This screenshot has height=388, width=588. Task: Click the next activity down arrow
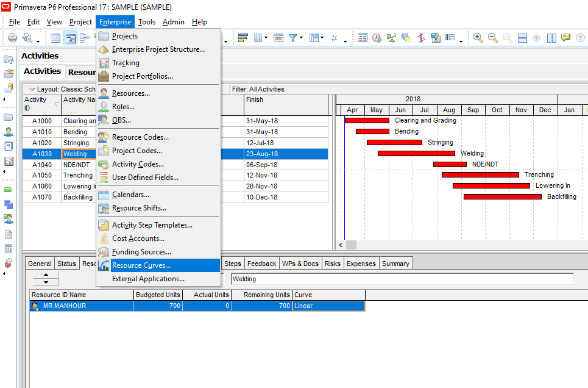[x=46, y=282]
